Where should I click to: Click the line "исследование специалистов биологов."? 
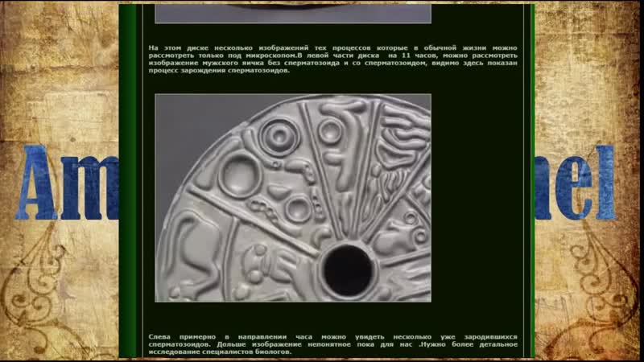click(220, 352)
